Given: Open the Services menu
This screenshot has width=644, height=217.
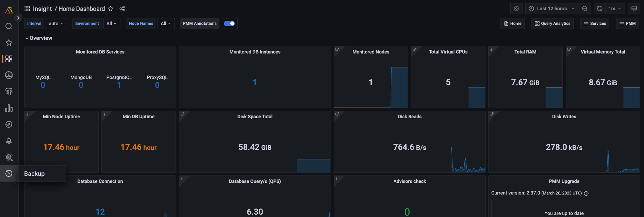Looking at the screenshot, I should point(595,24).
